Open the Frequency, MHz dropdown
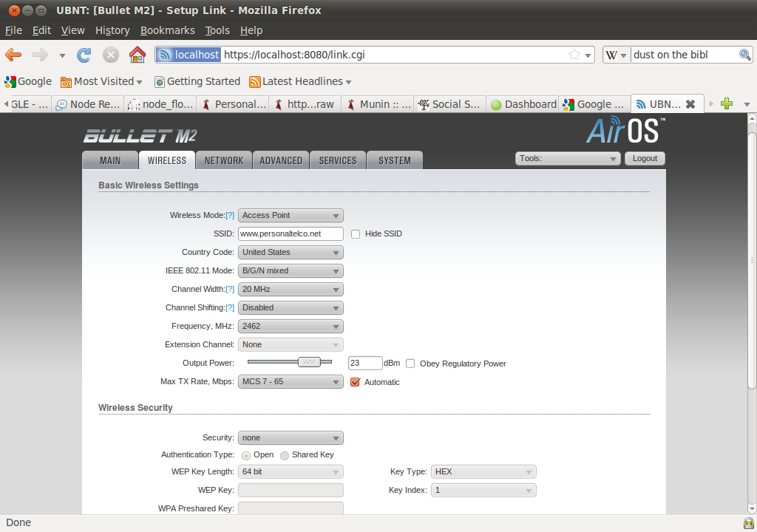Viewport: 757px width, 532px height. pyautogui.click(x=291, y=327)
